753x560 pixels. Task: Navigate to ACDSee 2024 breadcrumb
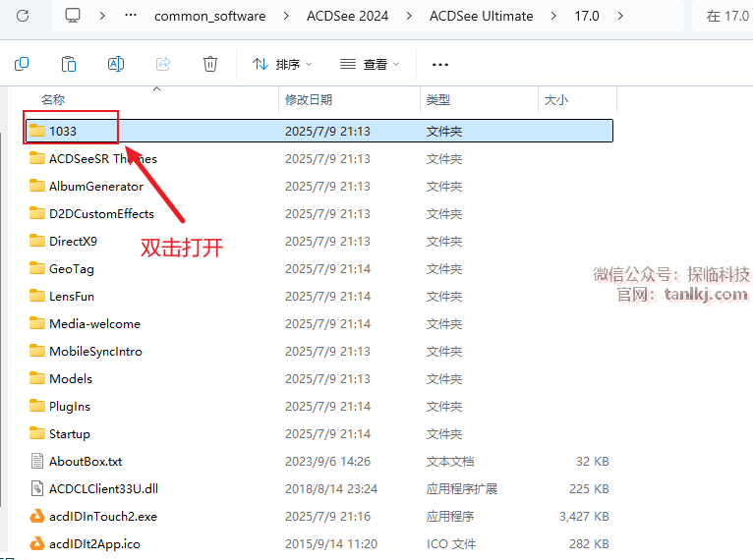click(x=347, y=17)
